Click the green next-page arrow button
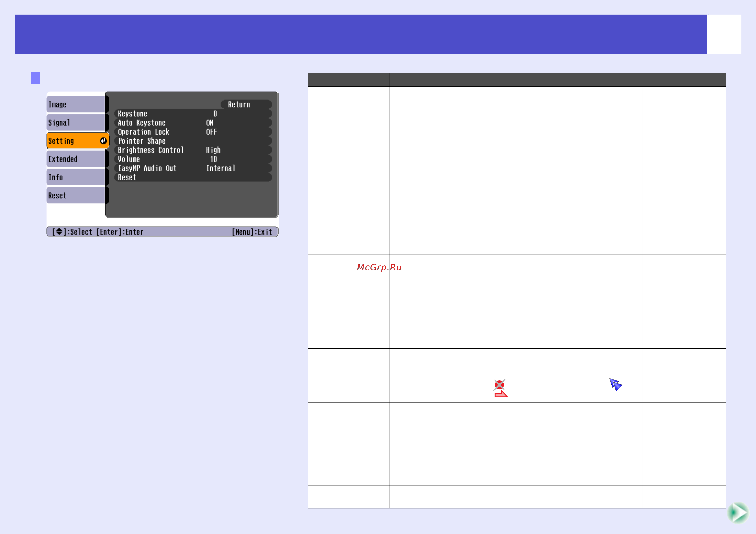 [x=738, y=513]
